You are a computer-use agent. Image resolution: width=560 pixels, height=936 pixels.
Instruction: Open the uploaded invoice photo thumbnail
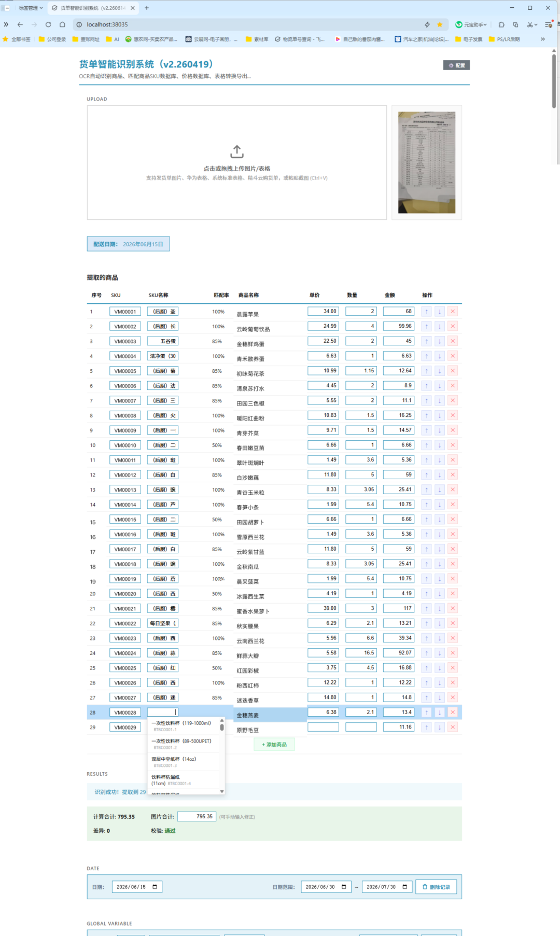pyautogui.click(x=427, y=162)
